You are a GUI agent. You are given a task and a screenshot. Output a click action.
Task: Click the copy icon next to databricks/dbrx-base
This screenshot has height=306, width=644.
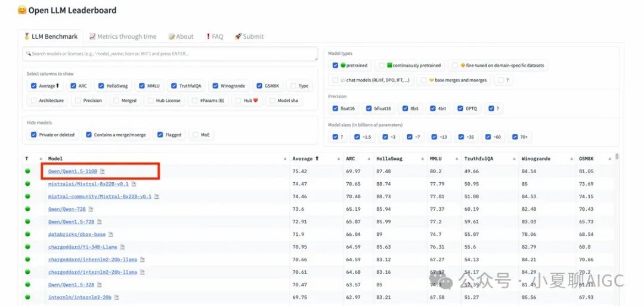tap(111, 235)
